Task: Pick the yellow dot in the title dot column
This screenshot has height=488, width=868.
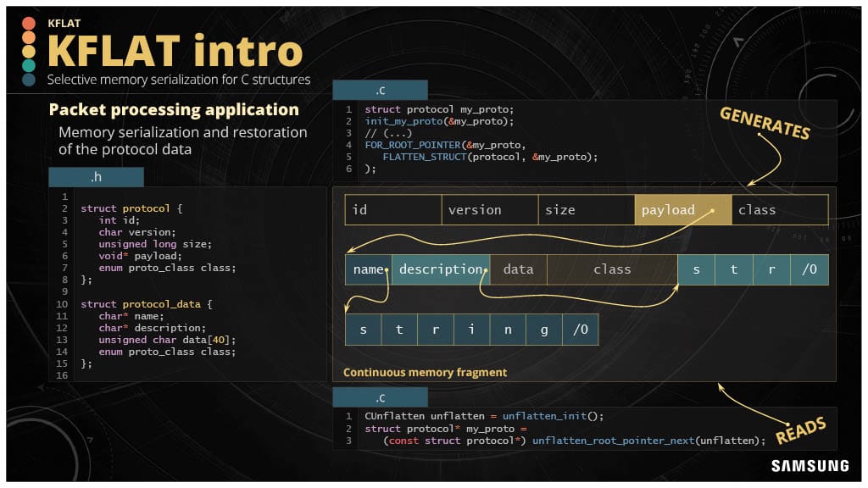Action: click(x=29, y=52)
